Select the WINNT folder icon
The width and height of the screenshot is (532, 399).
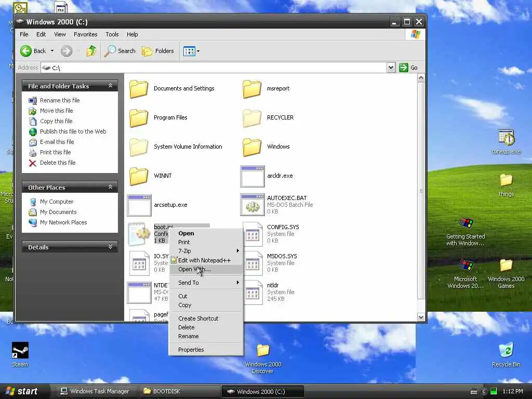pyautogui.click(x=139, y=176)
